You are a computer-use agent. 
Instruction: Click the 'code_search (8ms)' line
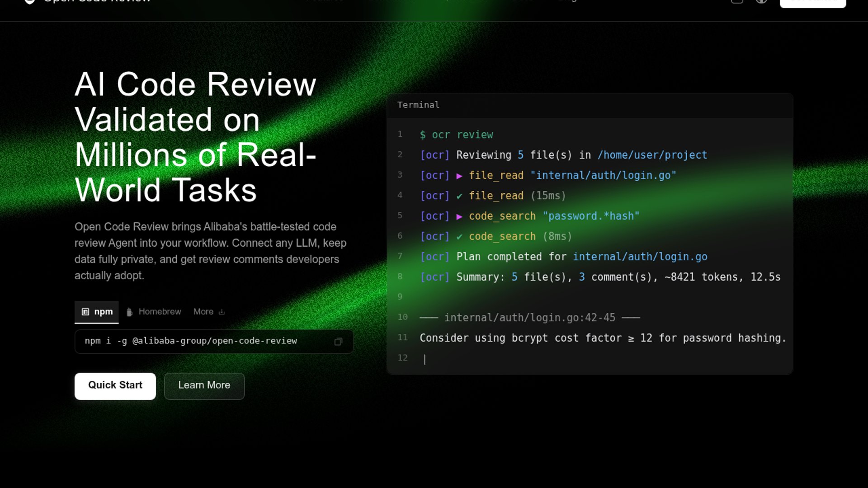[496, 236]
